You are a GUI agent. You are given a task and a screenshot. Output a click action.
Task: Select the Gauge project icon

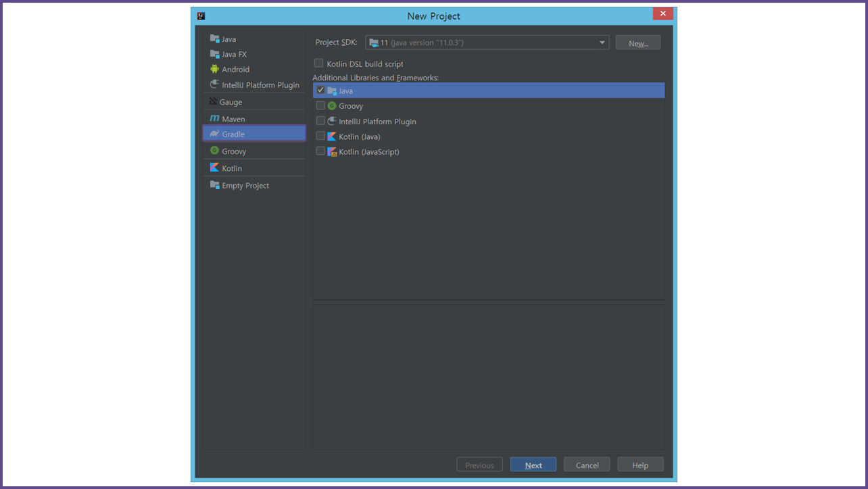coord(214,102)
